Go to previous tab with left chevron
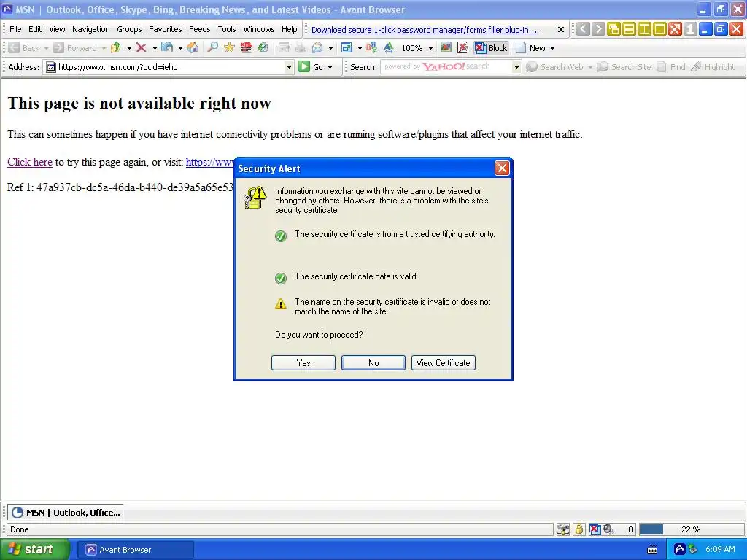The image size is (747, 560). [583, 29]
